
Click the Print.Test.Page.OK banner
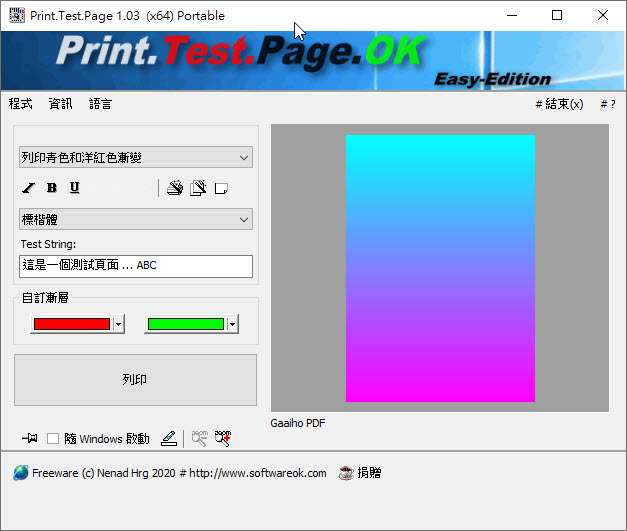pos(313,61)
